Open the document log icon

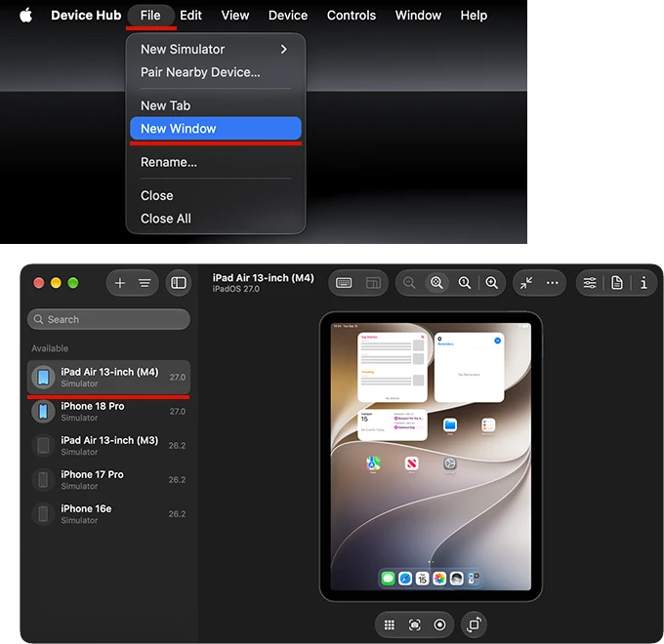[x=617, y=283]
